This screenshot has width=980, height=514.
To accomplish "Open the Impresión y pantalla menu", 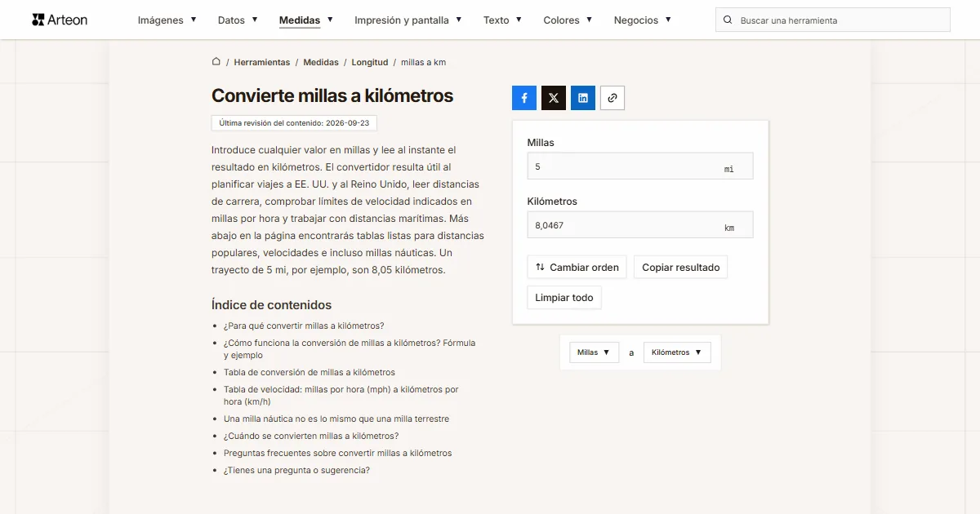I will (408, 20).
